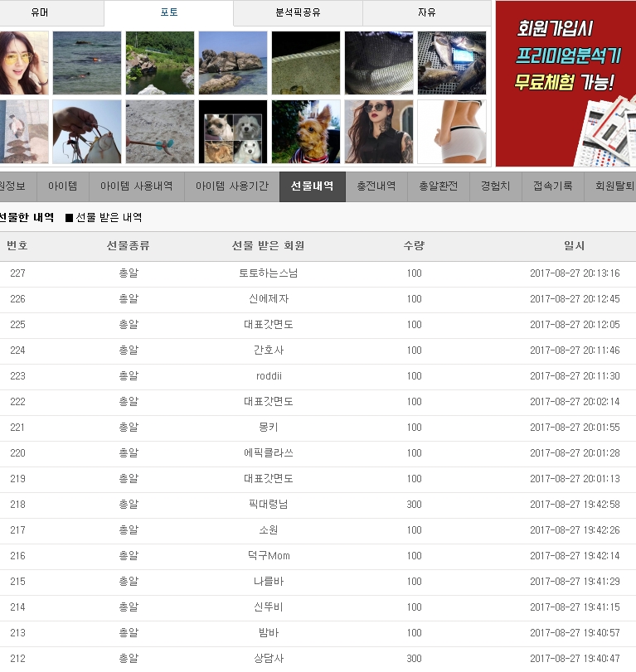Open the 유머 tab
636x672 pixels.
tap(40, 12)
